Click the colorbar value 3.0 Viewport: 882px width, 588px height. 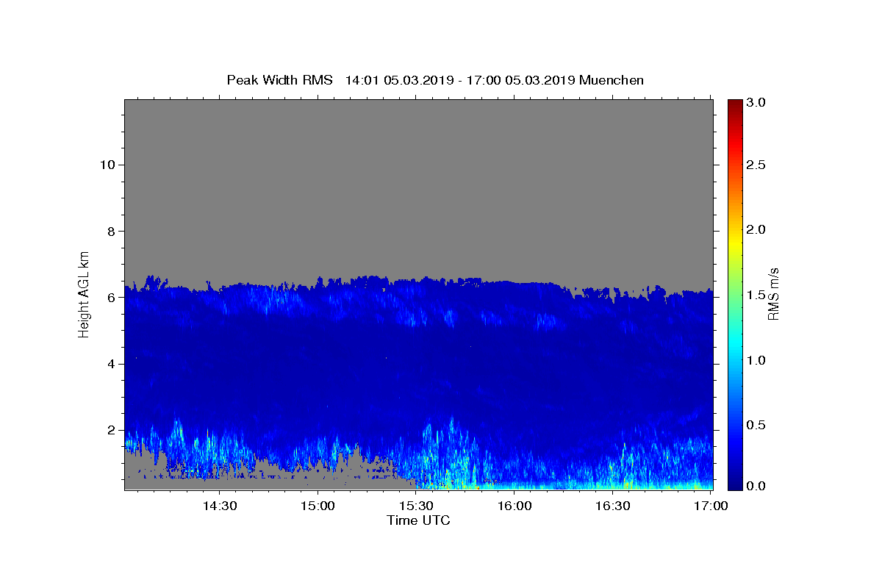click(x=756, y=102)
